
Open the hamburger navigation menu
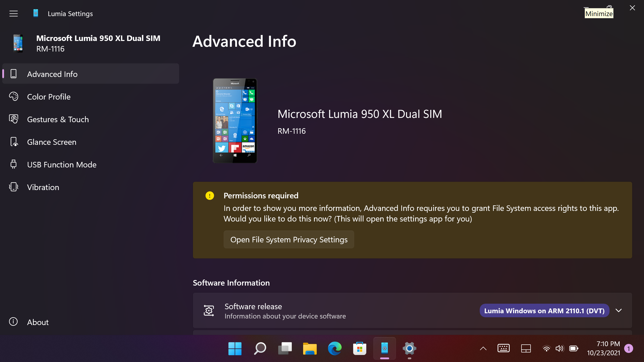14,14
